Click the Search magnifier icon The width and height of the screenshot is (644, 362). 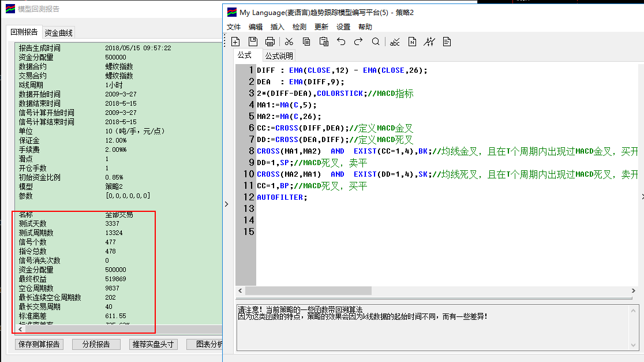[x=376, y=42]
